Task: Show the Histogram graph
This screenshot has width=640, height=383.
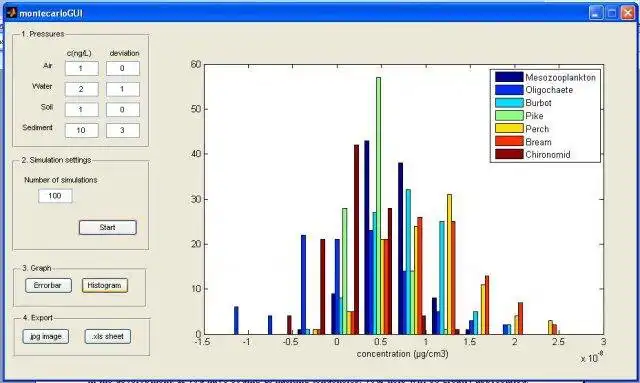Action: (x=105, y=285)
